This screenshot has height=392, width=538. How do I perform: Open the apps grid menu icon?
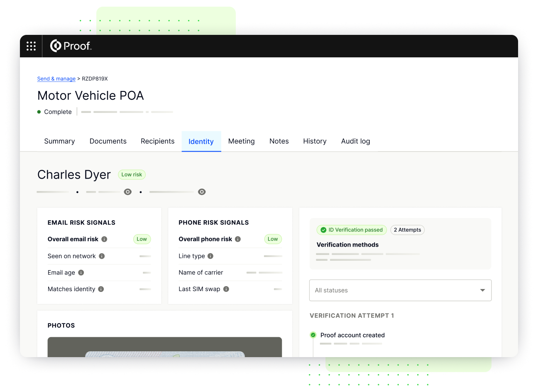31,46
